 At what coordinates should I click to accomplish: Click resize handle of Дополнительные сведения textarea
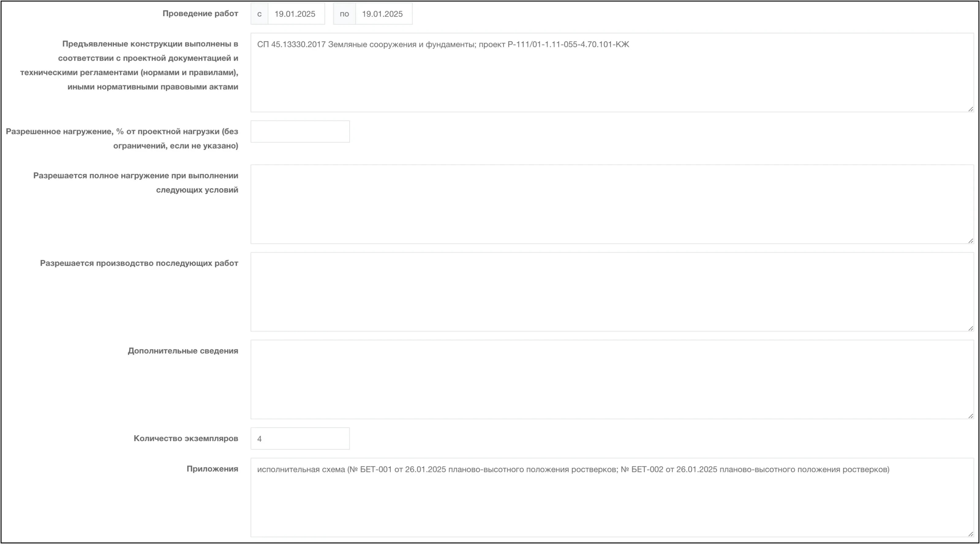[971, 416]
